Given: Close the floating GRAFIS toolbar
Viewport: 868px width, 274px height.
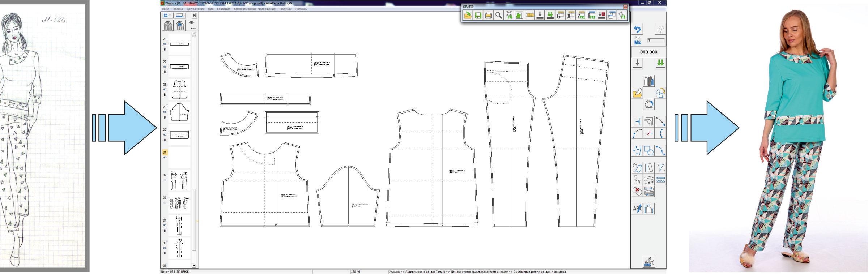Looking at the screenshot, I should tap(625, 7).
